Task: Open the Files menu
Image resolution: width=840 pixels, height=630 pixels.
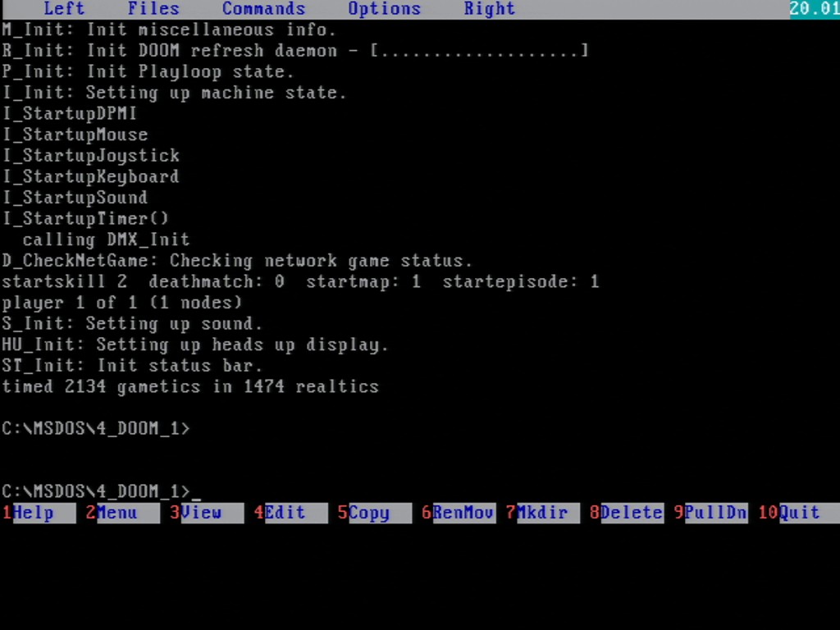Action: (x=153, y=8)
